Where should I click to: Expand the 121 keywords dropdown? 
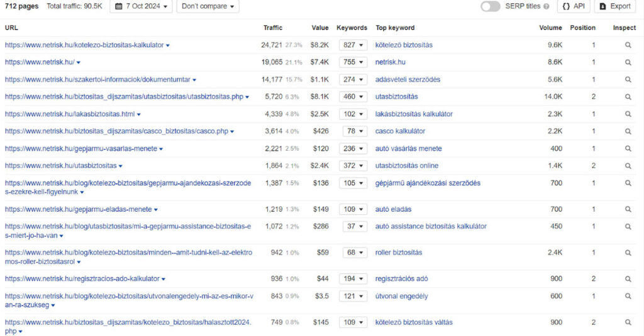coord(353,296)
